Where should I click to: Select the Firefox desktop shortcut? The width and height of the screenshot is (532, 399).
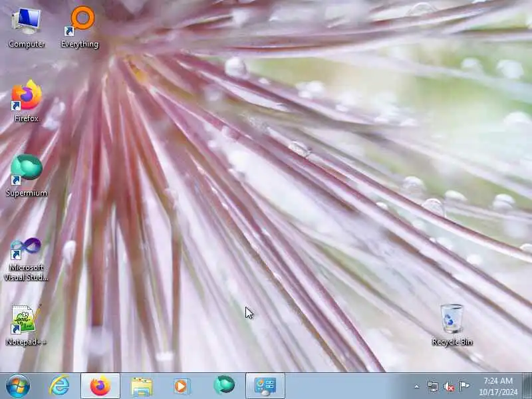(x=27, y=101)
